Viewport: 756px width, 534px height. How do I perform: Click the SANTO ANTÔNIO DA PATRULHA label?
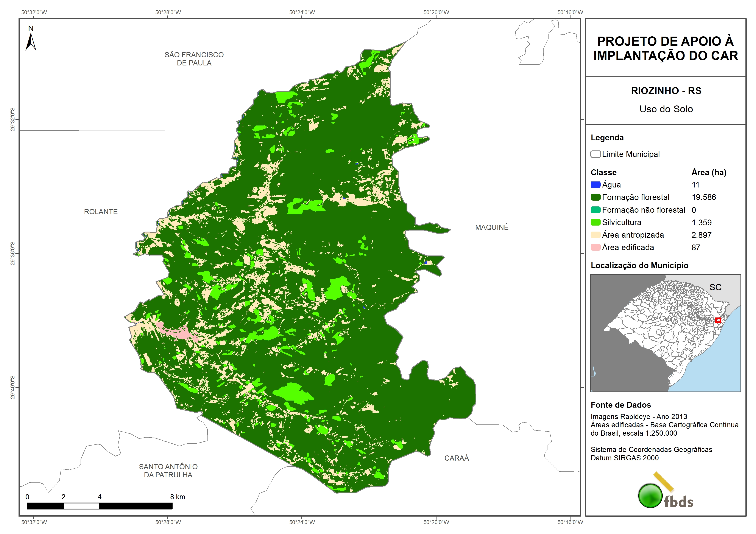[x=168, y=471]
